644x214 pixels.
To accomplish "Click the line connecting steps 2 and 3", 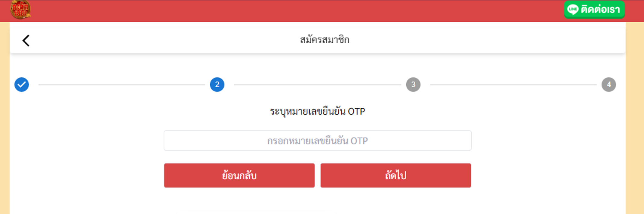I will click(x=317, y=85).
